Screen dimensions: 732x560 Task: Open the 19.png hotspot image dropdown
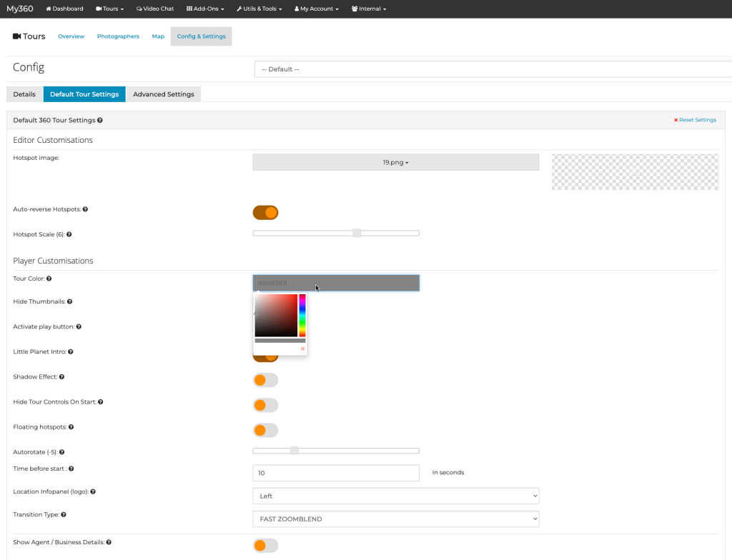click(396, 162)
